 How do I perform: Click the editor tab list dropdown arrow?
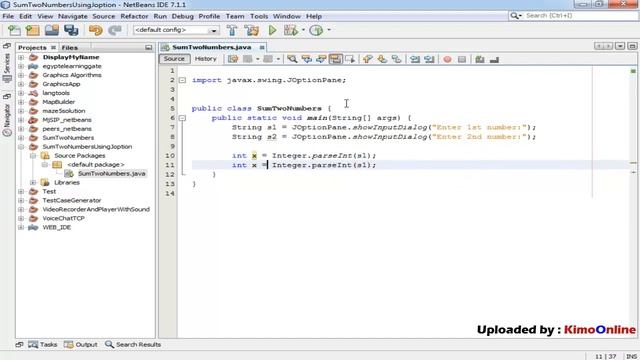pos(620,46)
